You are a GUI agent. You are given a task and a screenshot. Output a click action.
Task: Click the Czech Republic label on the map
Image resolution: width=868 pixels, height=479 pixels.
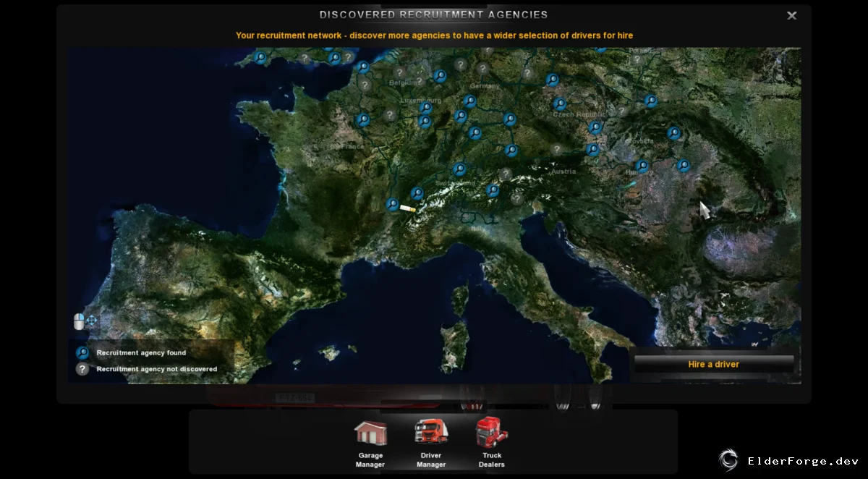(579, 114)
